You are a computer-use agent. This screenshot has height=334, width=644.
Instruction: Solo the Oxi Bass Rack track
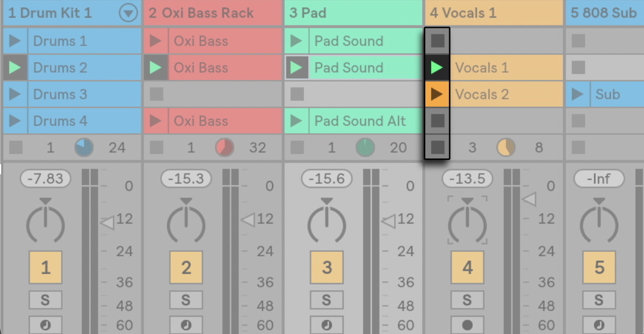tap(186, 300)
